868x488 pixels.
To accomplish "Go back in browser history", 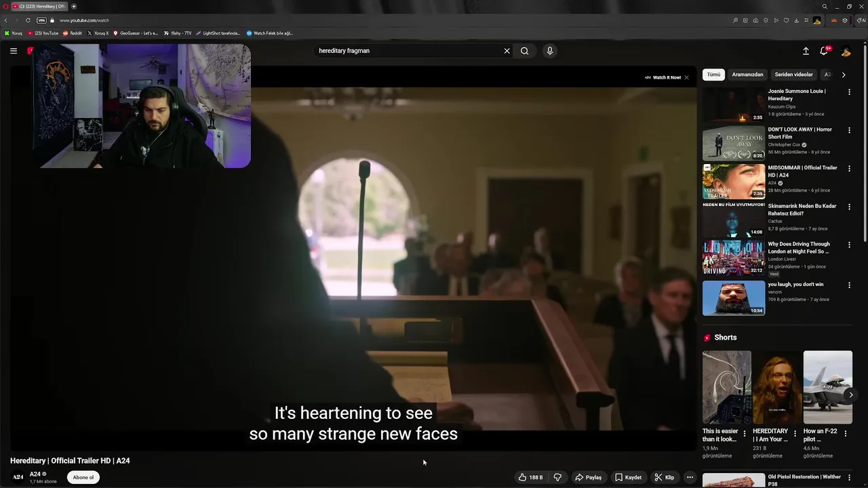I will (5, 20).
